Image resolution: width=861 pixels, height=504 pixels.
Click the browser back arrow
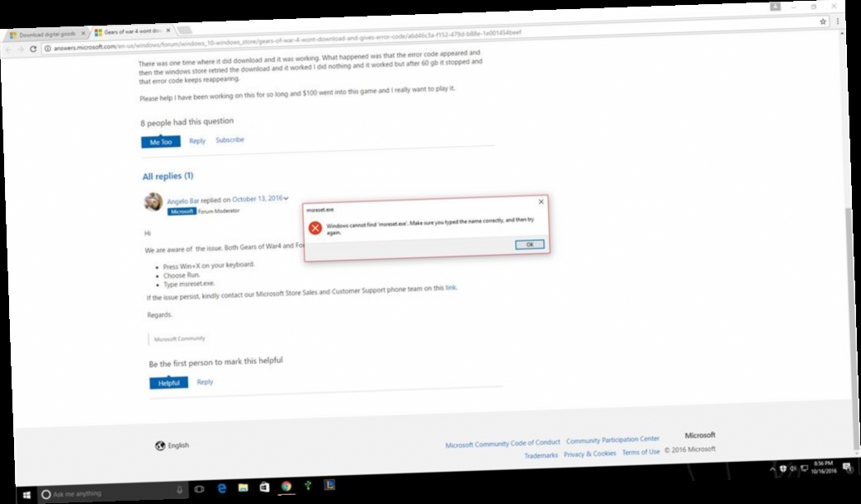pyautogui.click(x=9, y=49)
